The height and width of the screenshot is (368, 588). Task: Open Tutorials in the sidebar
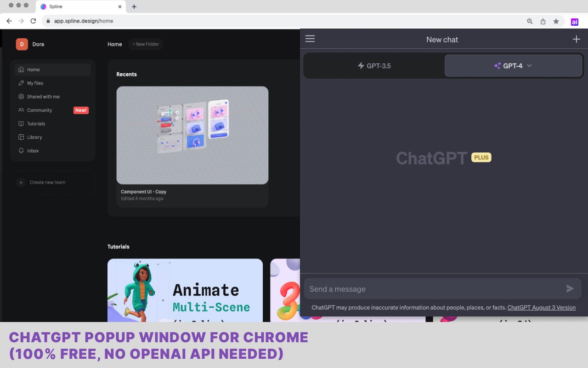pyautogui.click(x=53, y=124)
